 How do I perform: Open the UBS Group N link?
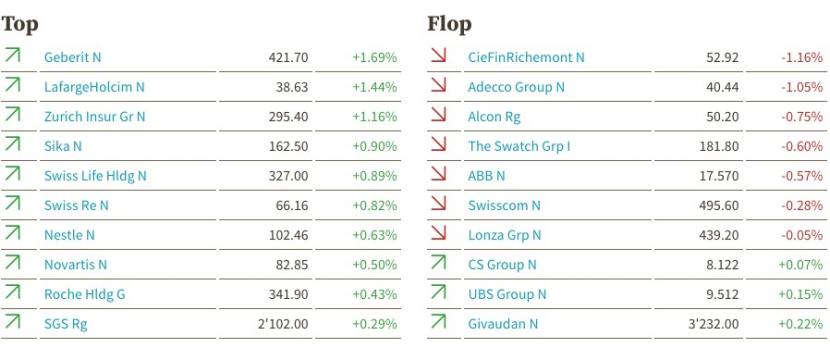click(507, 294)
